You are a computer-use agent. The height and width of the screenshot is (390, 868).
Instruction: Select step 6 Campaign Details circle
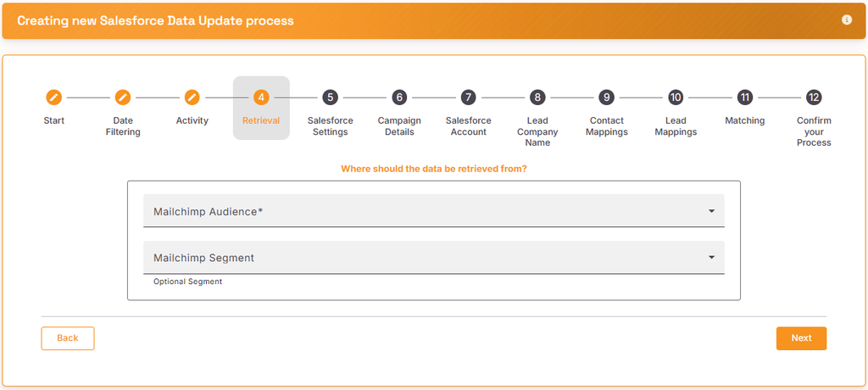[399, 97]
